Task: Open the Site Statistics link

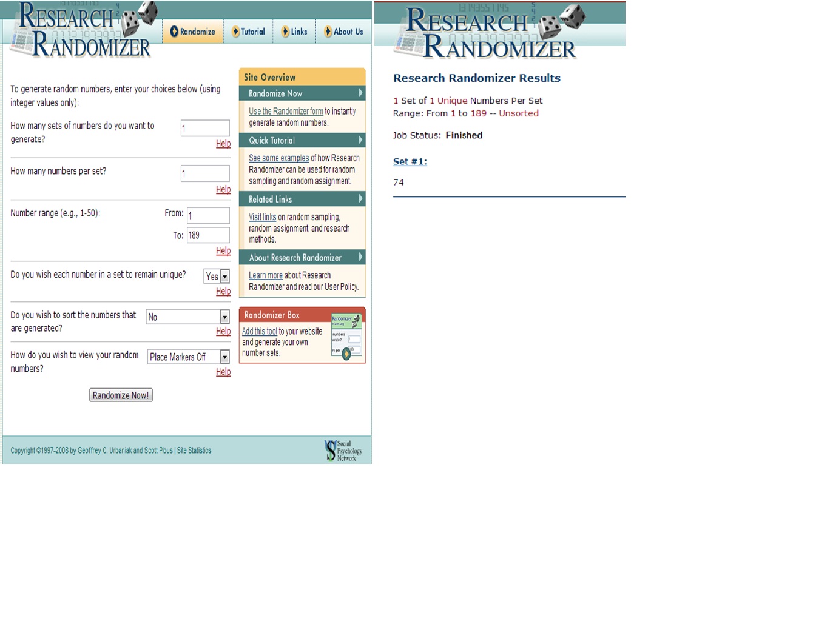Action: [x=194, y=451]
